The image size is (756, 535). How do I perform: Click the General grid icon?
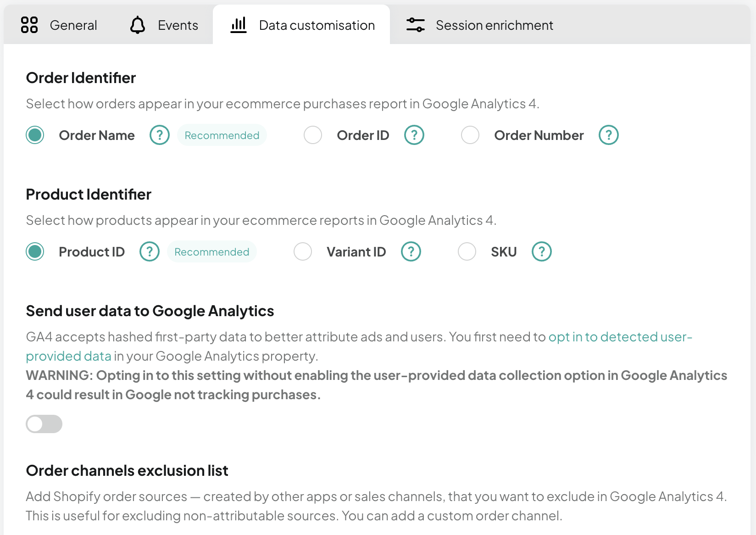click(29, 25)
